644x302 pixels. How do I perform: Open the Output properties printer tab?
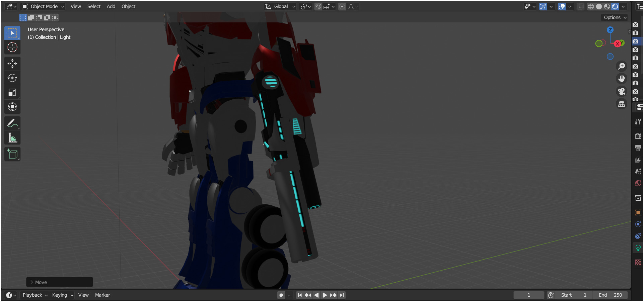(x=638, y=148)
